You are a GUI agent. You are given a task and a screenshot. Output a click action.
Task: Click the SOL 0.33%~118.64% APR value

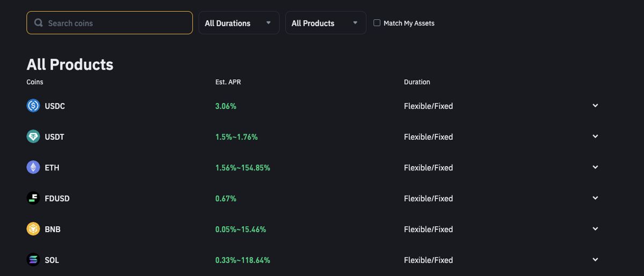coord(243,260)
